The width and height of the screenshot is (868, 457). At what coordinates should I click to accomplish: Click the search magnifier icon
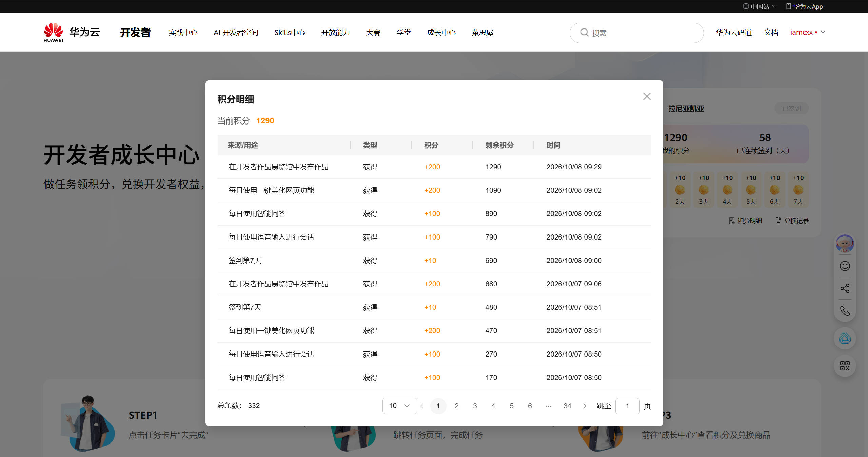click(x=584, y=33)
